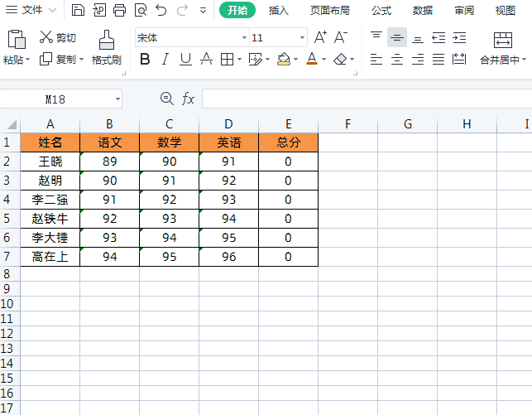Increase font size with A+ icon
The width and height of the screenshot is (532, 415).
321,37
